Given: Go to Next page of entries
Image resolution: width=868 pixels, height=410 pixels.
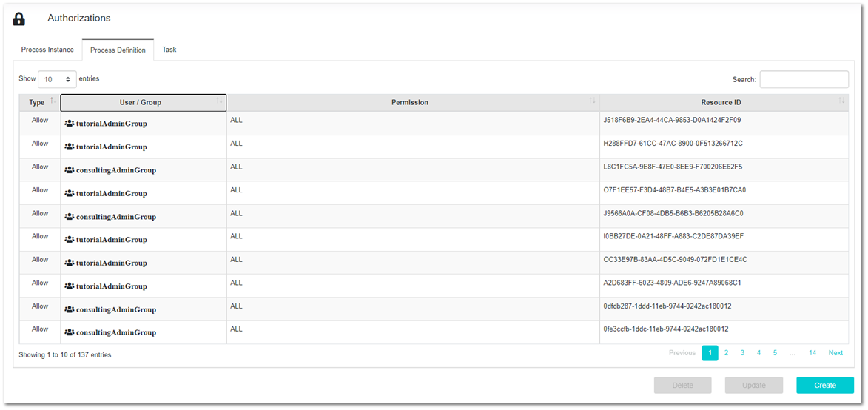Looking at the screenshot, I should click(835, 353).
